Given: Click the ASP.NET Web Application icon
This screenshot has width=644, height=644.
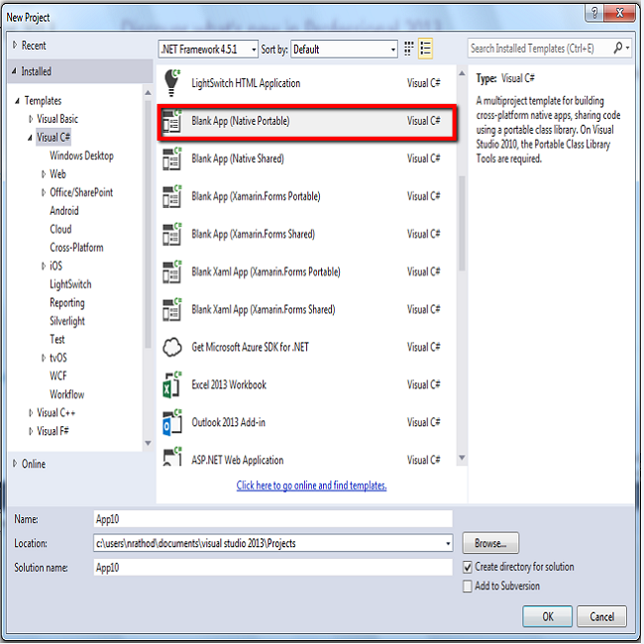Looking at the screenshot, I should click(171, 457).
